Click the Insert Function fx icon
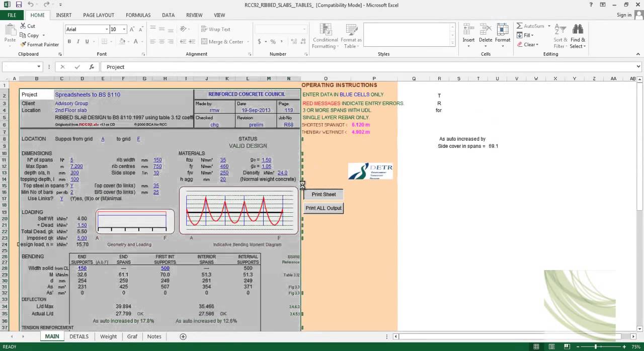644x351 pixels. 92,67
